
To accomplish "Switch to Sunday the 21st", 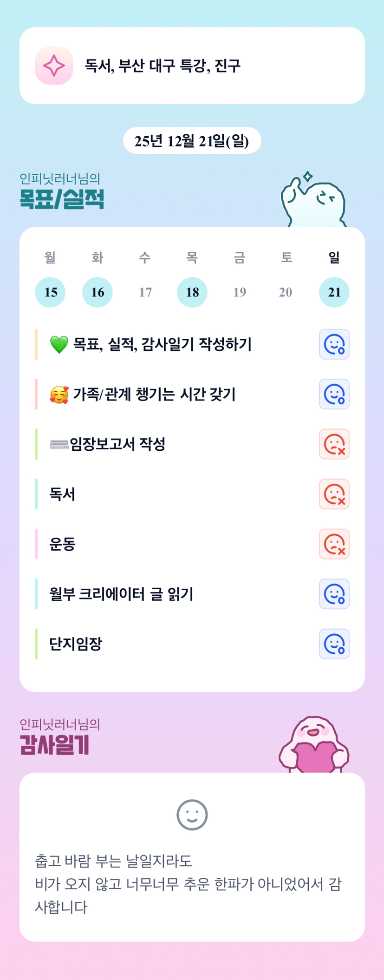I will pyautogui.click(x=334, y=292).
